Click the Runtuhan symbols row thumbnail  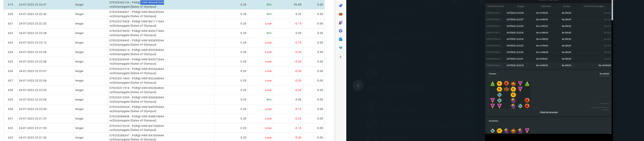tap(510, 131)
